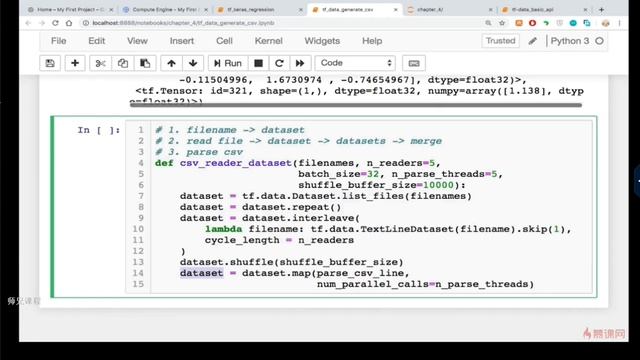Click the Python 3 kernel label
The width and height of the screenshot is (640, 360).
coord(570,41)
